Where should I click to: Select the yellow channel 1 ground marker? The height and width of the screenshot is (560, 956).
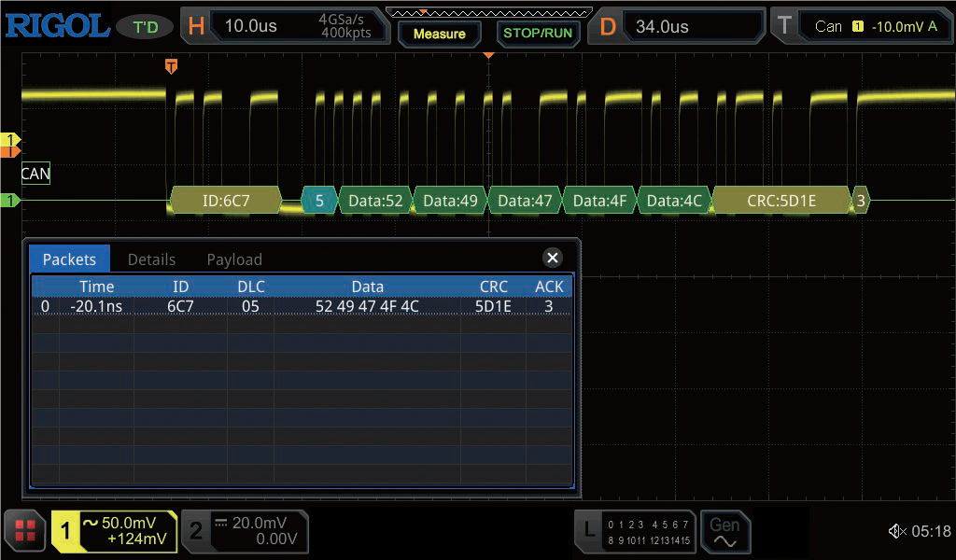point(11,141)
